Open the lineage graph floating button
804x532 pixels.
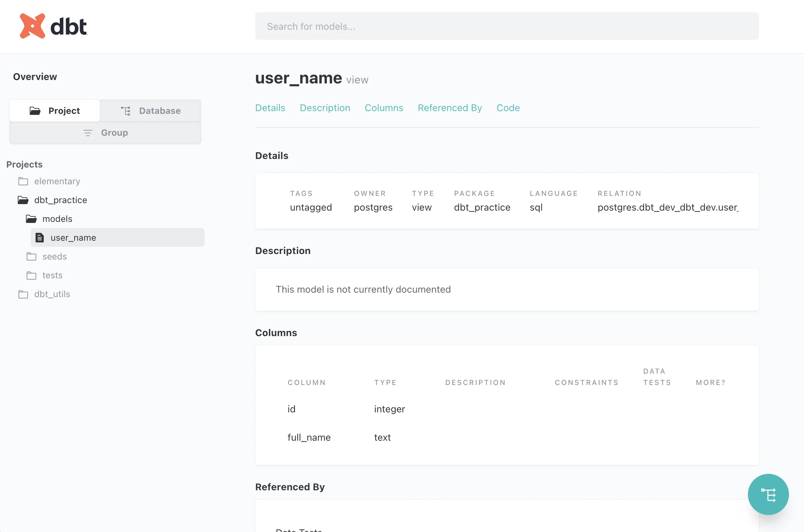(x=768, y=494)
